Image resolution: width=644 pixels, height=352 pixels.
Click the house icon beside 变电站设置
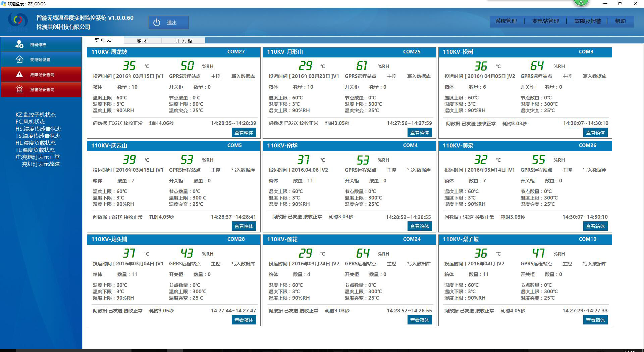(19, 59)
